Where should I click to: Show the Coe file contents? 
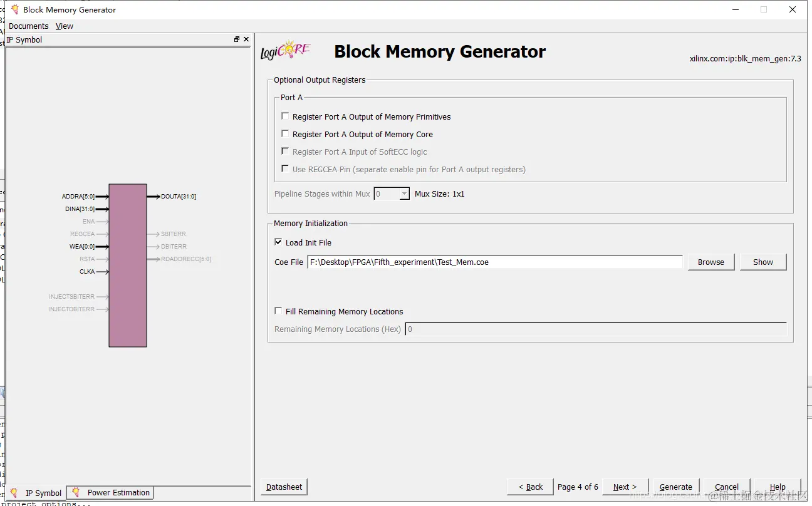[x=763, y=262]
